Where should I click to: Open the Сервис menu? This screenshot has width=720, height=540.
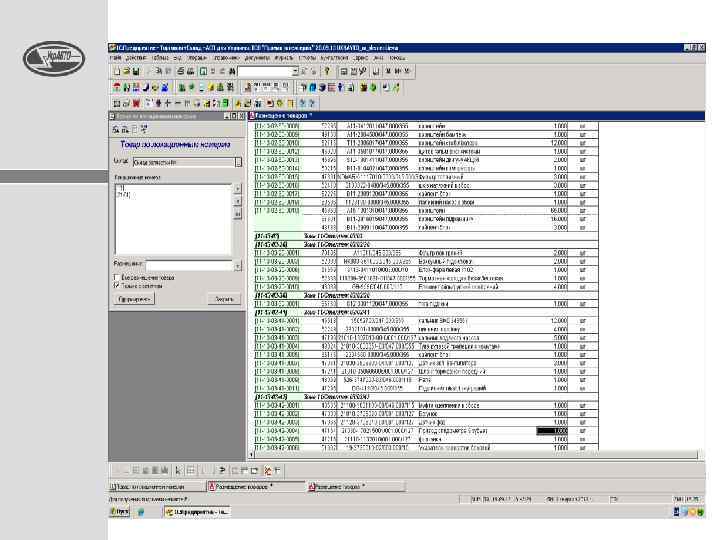[x=360, y=58]
